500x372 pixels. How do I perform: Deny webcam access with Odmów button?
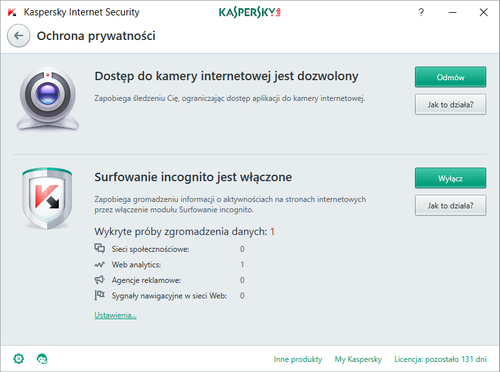(450, 77)
